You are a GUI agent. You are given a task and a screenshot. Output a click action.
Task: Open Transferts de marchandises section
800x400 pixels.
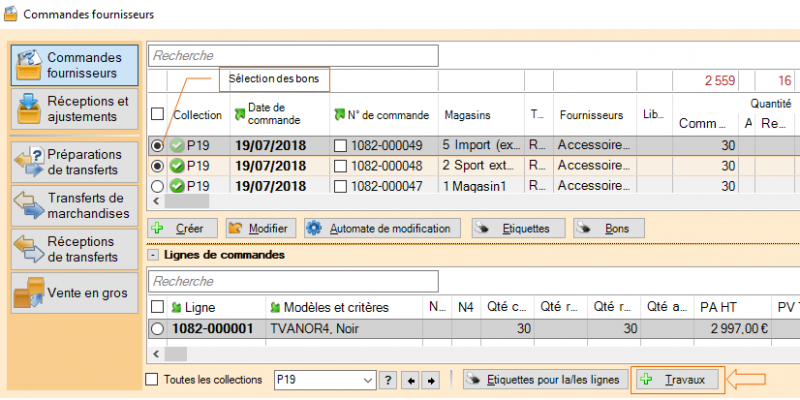[74, 205]
